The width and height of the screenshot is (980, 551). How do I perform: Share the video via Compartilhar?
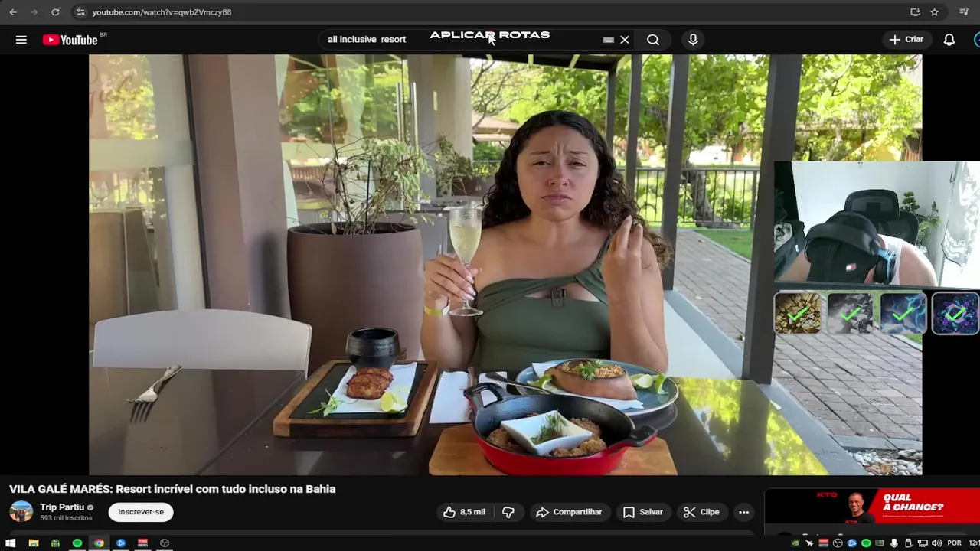point(569,512)
